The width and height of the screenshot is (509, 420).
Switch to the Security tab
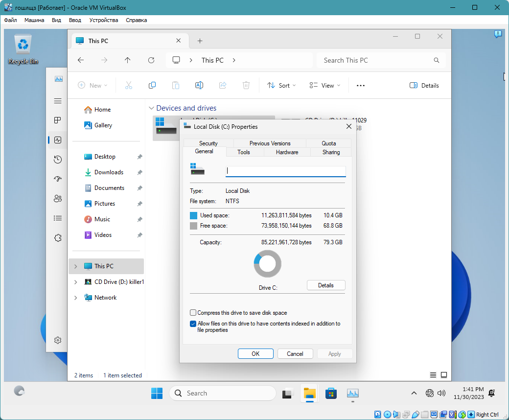(208, 143)
